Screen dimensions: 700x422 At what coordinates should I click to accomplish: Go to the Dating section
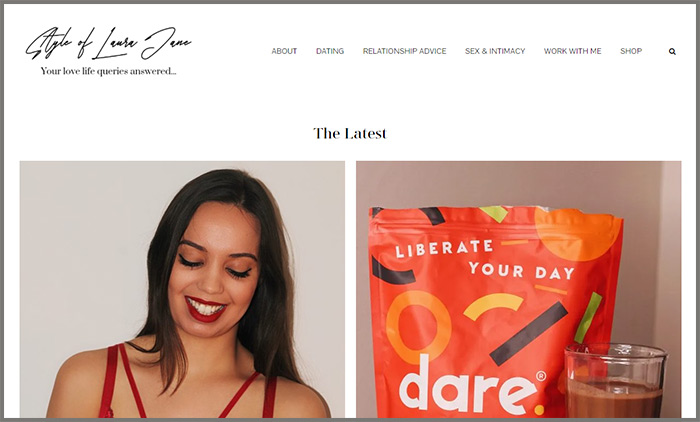(330, 51)
